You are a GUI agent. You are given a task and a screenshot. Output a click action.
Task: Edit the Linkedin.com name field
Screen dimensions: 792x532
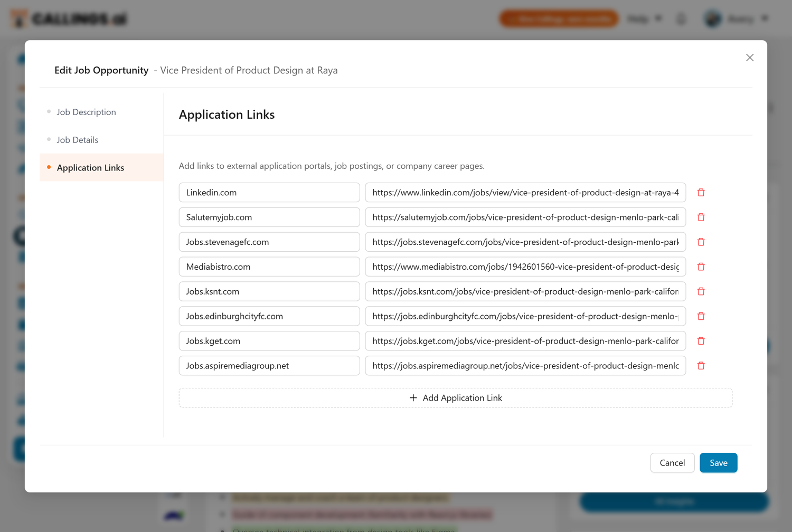[269, 193]
